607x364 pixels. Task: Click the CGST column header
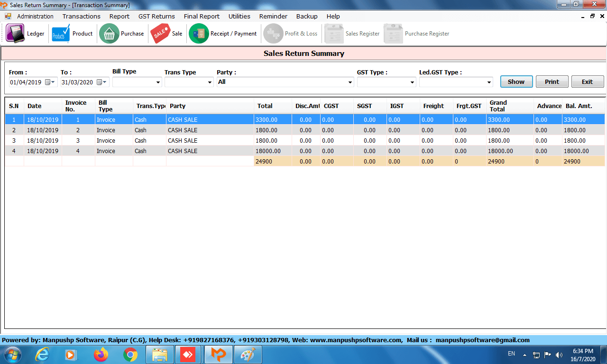point(337,106)
